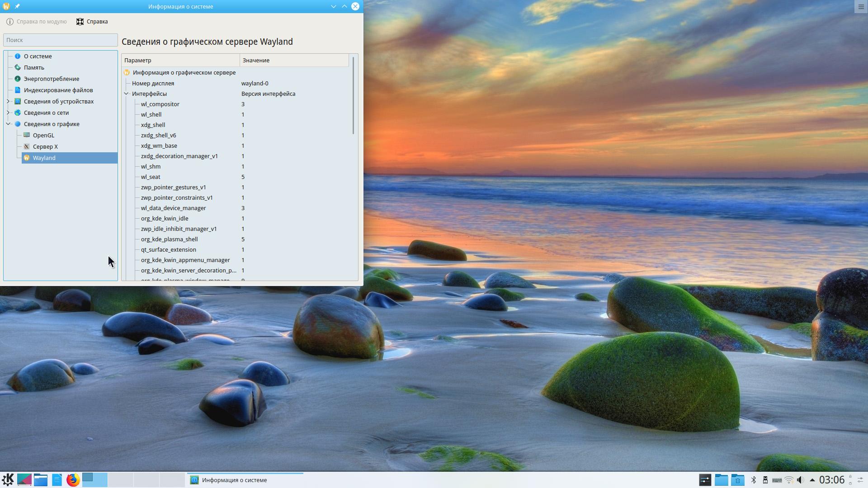Click the interface list vertical scrollbar
868x488 pixels.
[x=353, y=95]
